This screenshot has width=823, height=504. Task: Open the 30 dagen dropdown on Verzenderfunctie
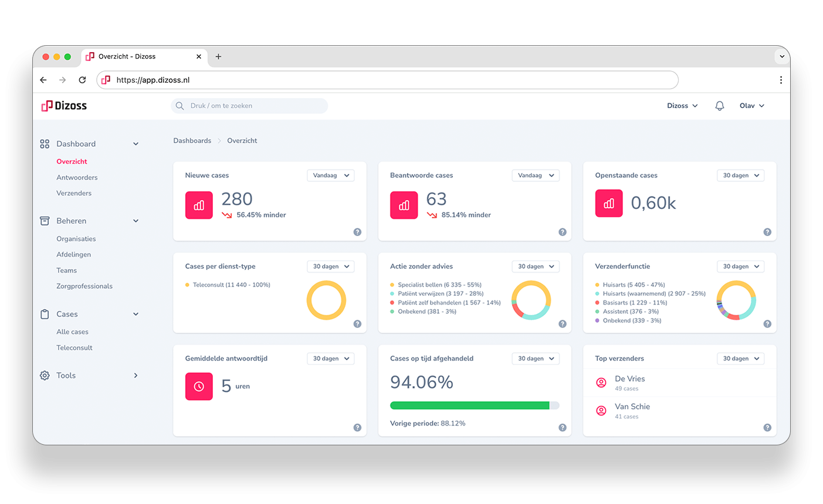point(740,266)
